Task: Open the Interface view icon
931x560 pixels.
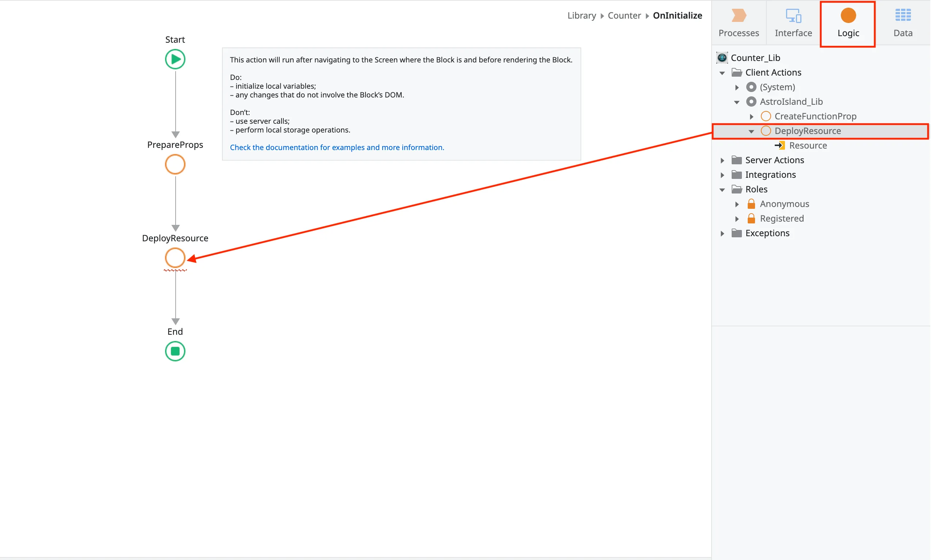Action: pos(793,16)
